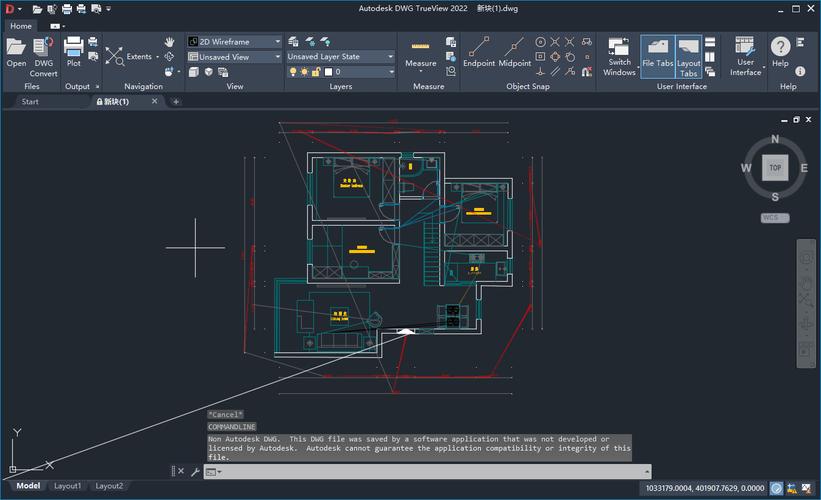Toggle the Perpendicular object snap icon
The width and height of the screenshot is (821, 500).
click(540, 71)
